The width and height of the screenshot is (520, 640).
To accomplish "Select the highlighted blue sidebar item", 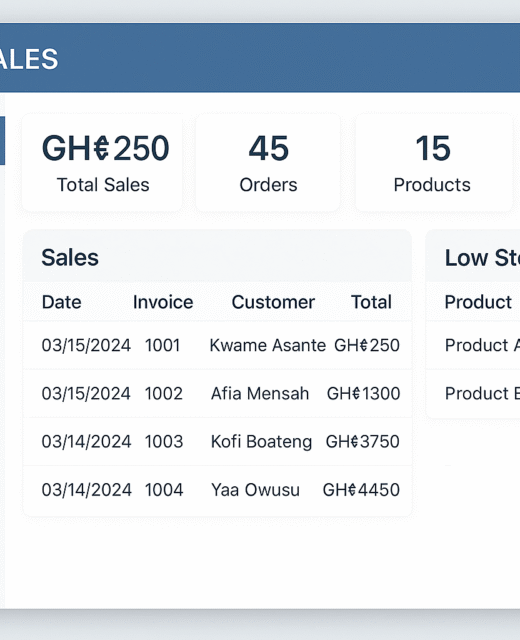I will [x=2, y=141].
